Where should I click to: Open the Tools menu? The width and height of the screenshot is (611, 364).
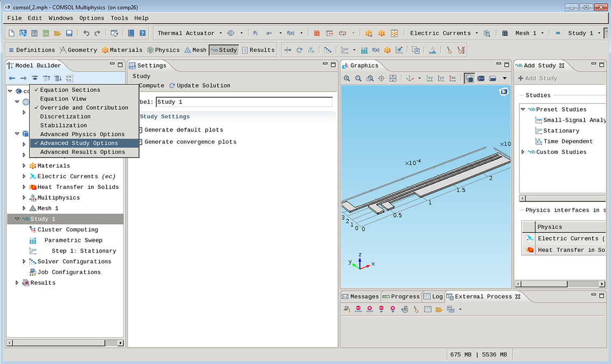[x=119, y=18]
